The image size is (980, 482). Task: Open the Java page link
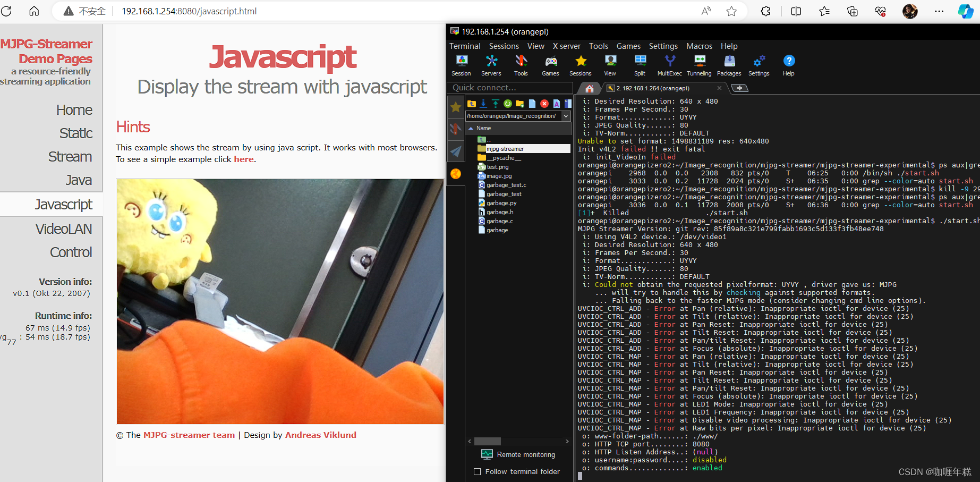tap(79, 180)
